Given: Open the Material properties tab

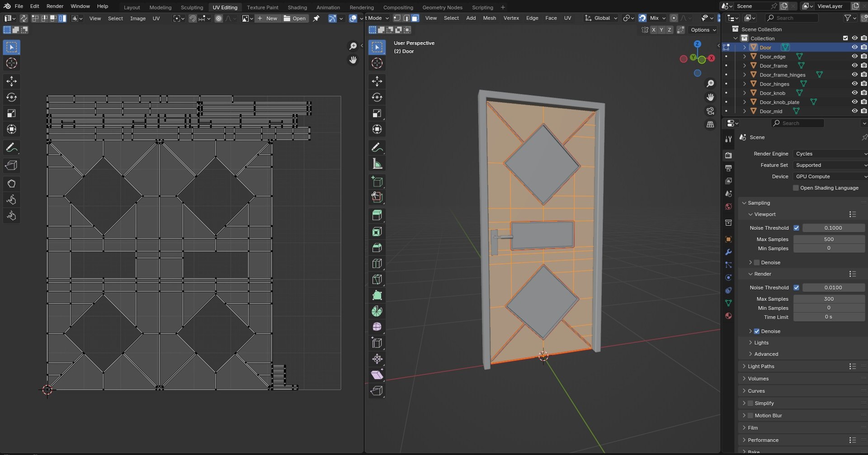Looking at the screenshot, I should click(728, 316).
